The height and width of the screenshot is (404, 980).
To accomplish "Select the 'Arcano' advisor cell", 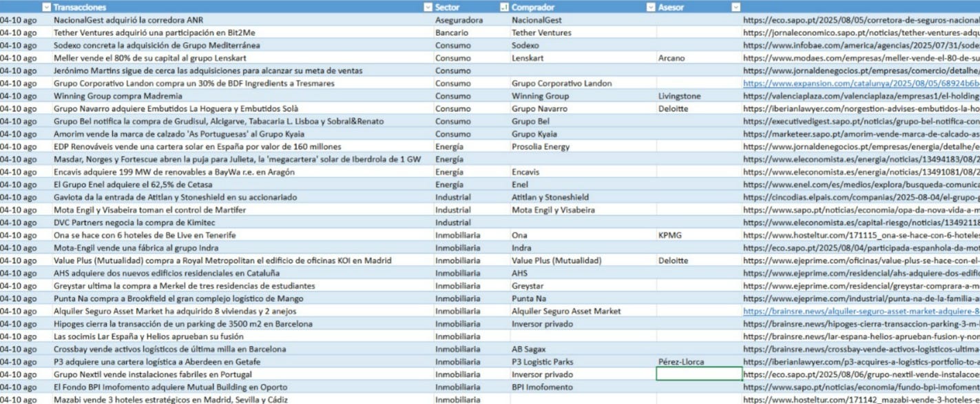I will click(x=699, y=58).
